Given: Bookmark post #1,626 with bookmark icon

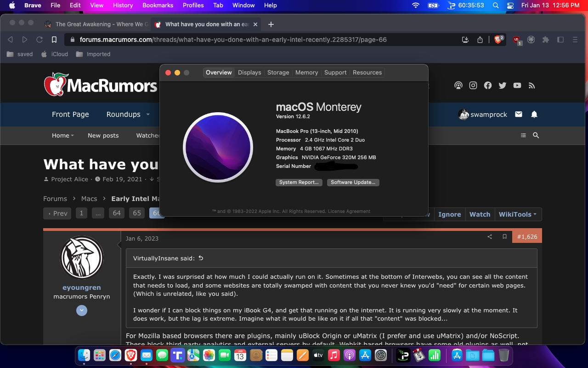Looking at the screenshot, I should [x=504, y=236].
